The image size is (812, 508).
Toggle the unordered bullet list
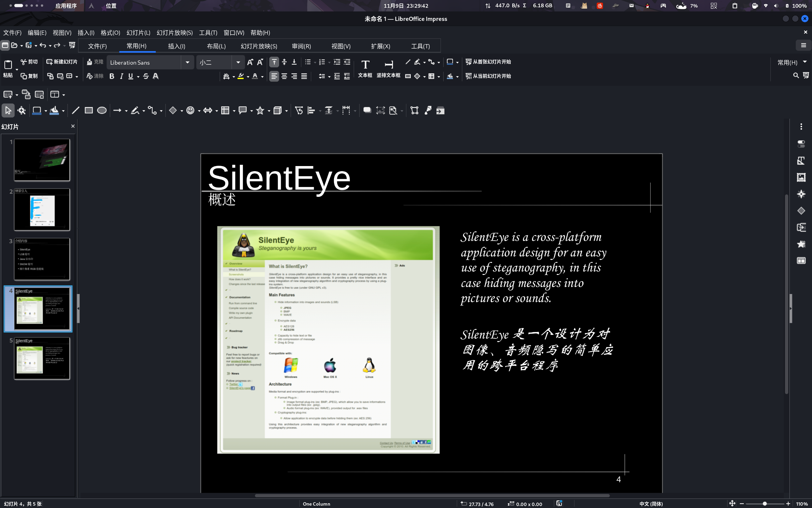pyautogui.click(x=308, y=62)
